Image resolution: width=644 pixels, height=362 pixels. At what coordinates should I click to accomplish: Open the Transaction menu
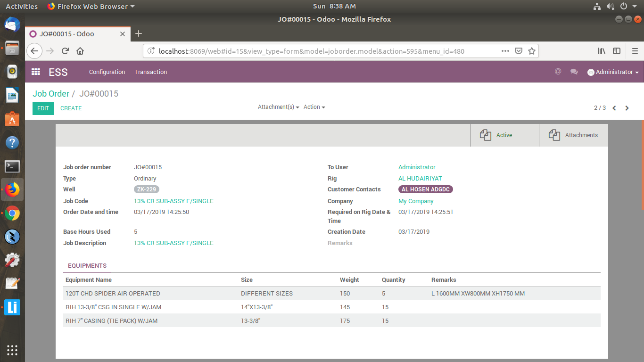150,72
